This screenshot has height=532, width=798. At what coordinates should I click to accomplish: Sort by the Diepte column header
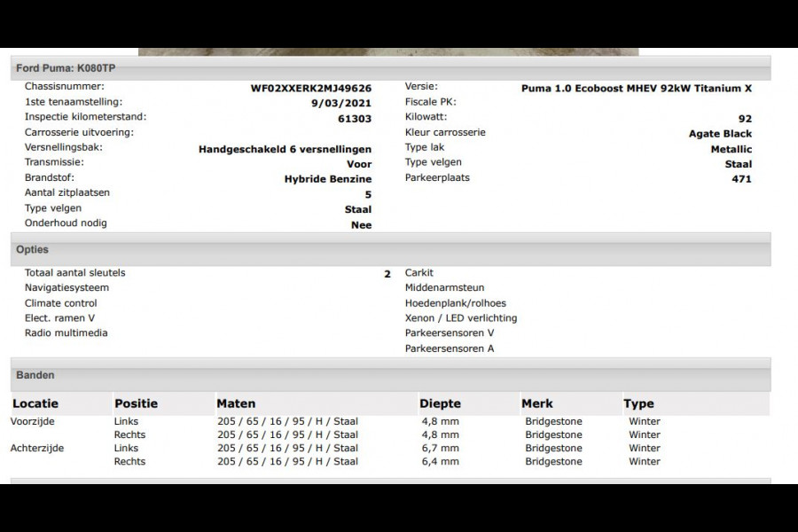[x=440, y=403]
